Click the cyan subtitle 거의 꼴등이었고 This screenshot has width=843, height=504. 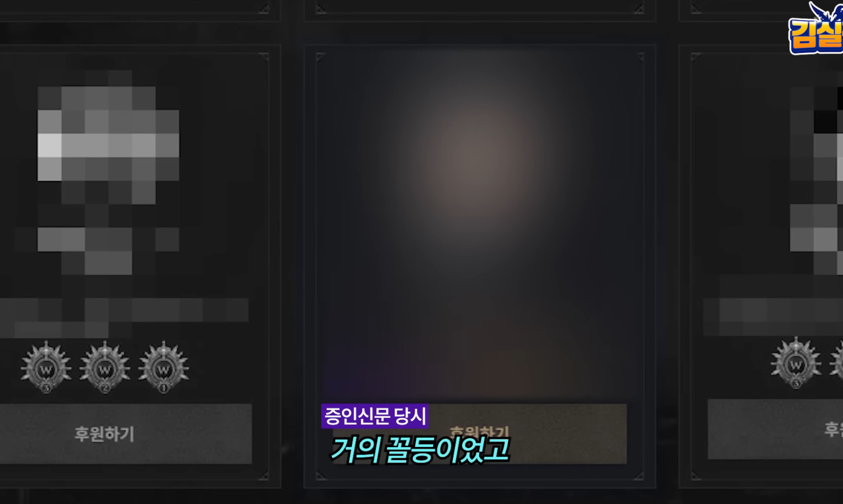[420, 450]
